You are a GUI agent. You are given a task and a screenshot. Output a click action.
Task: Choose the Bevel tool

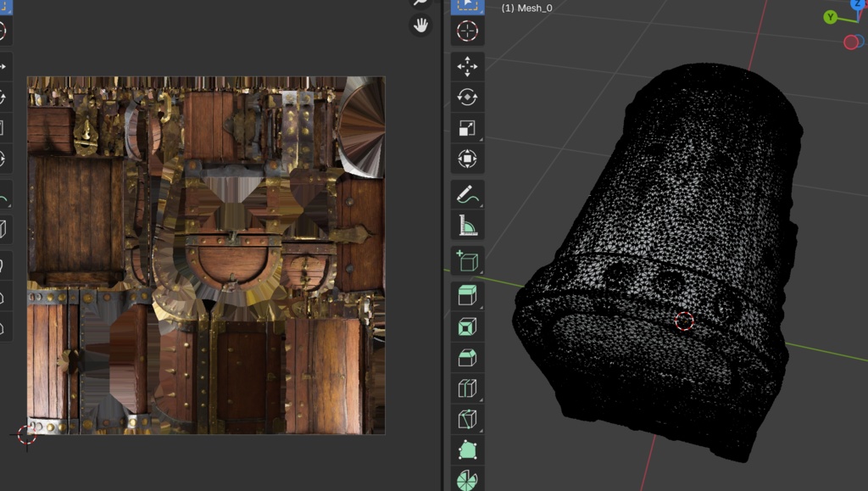467,357
